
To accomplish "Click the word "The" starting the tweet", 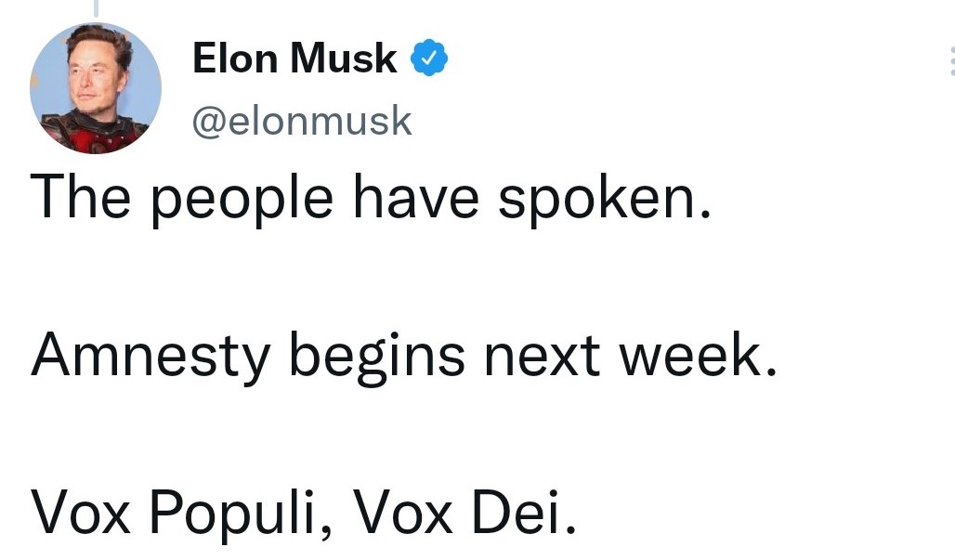I will pos(80,197).
